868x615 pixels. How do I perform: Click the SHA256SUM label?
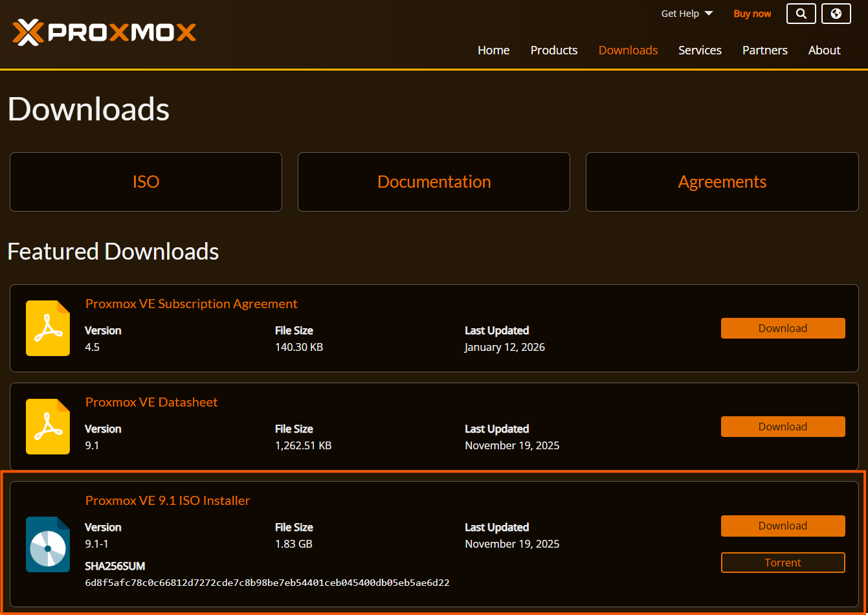point(115,566)
